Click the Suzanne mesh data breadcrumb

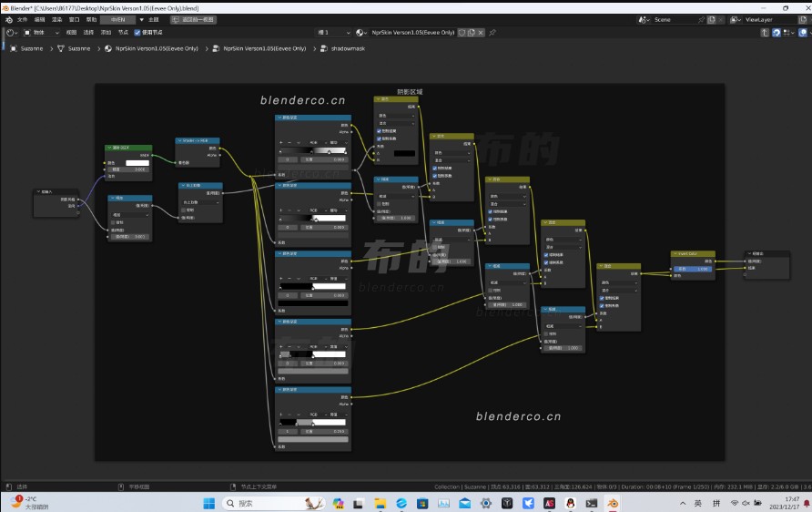coord(74,48)
